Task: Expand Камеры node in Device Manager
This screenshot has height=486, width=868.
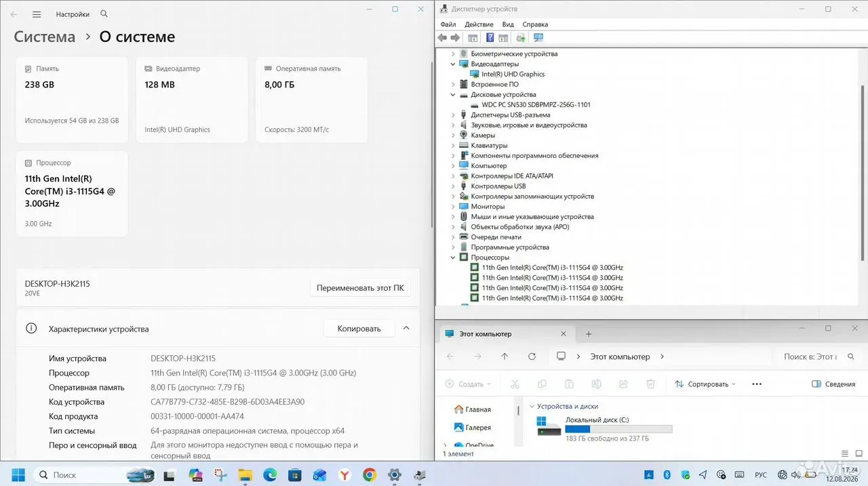Action: (x=453, y=135)
